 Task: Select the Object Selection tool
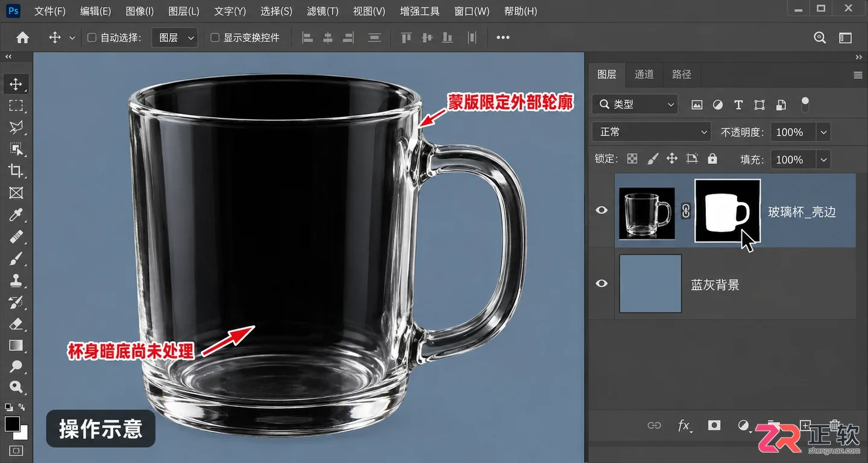pyautogui.click(x=16, y=149)
